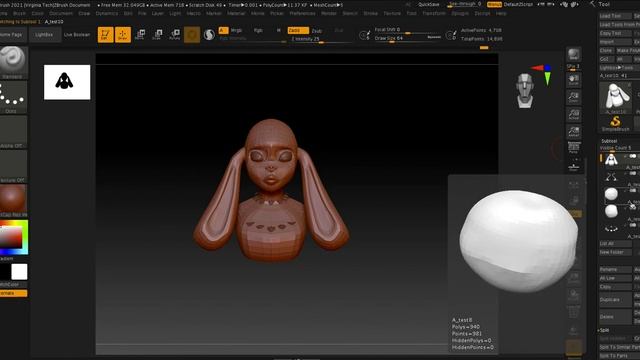This screenshot has height=360, width=640.
Task: Select the Rotate gizmo tool
Action: point(175,35)
